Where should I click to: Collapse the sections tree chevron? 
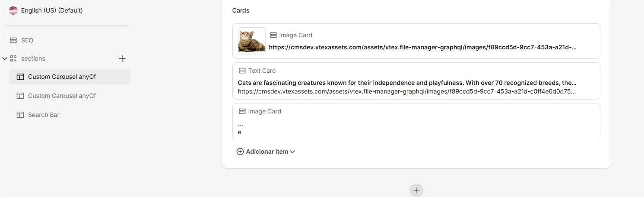(x=5, y=58)
